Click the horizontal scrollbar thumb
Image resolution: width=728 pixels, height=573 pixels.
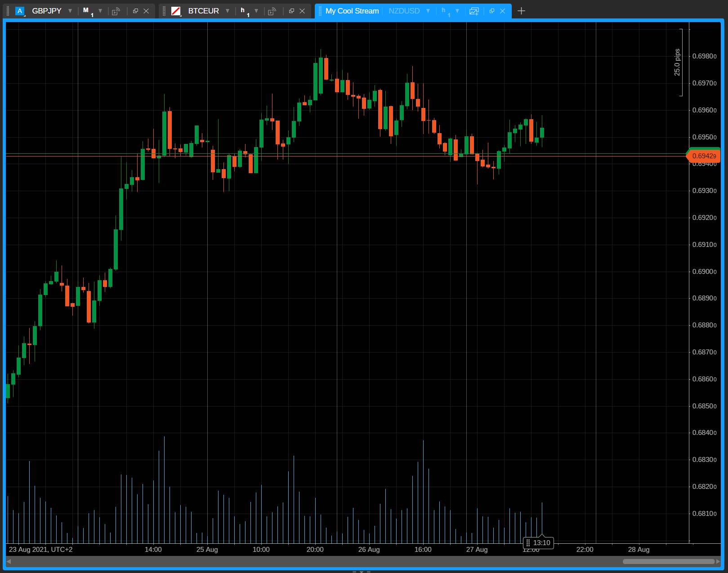click(x=669, y=561)
